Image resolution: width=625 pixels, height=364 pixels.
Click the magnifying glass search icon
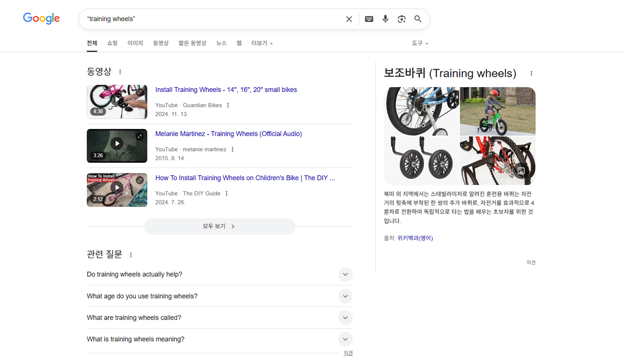pos(418,19)
